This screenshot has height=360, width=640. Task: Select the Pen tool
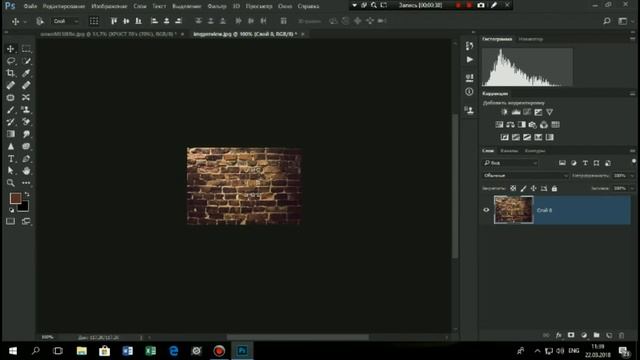tap(26, 159)
